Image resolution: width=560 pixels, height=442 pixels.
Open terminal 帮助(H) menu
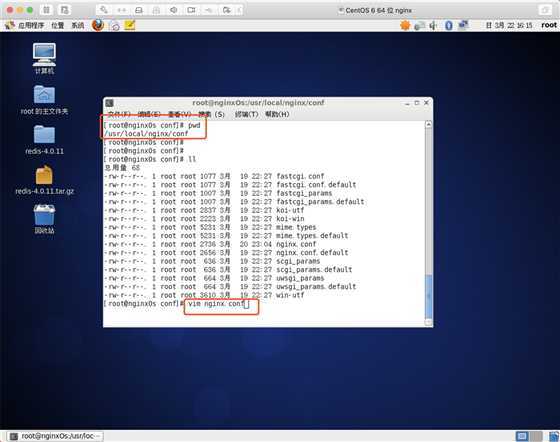[x=277, y=114]
